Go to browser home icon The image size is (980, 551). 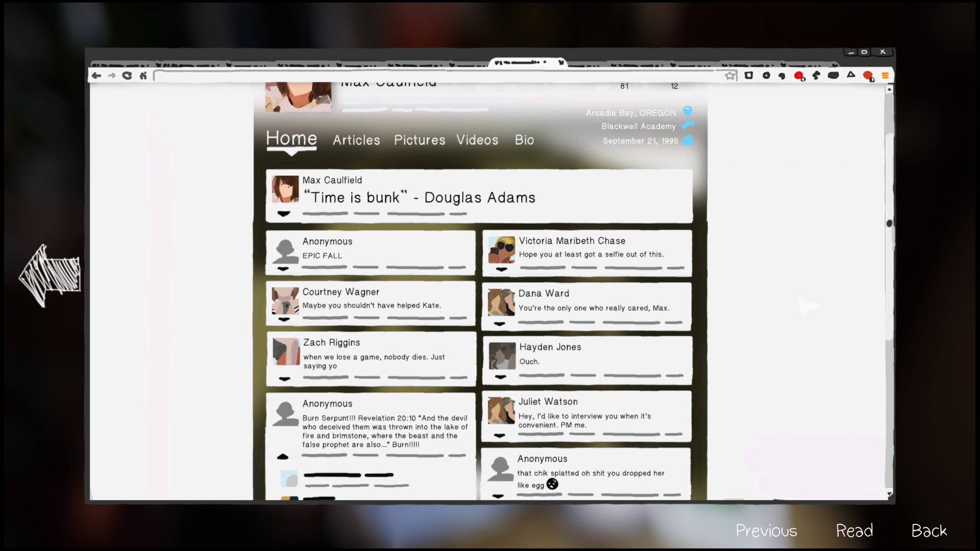pos(143,76)
